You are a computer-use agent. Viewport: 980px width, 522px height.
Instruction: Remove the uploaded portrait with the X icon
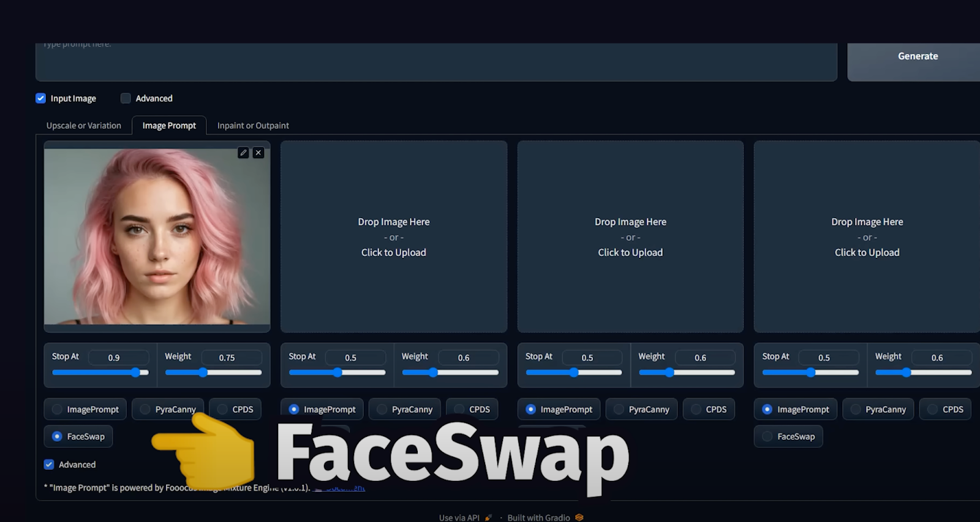tap(258, 153)
